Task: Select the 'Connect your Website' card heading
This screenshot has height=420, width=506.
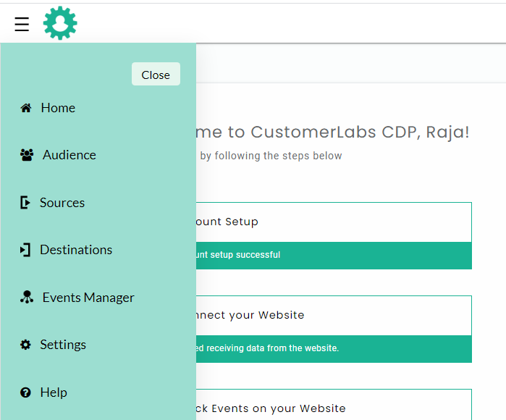Action: click(x=250, y=315)
